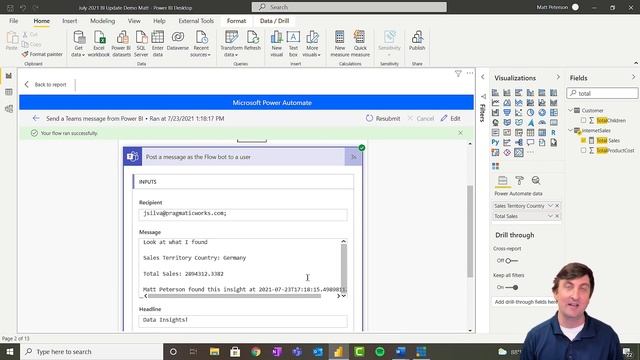Screen dimensions: 640x360
Task: Expand the Filters pane
Action: [x=483, y=77]
